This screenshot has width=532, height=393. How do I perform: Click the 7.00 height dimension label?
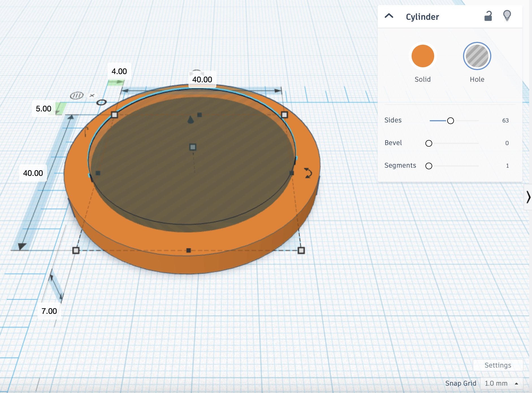click(49, 311)
